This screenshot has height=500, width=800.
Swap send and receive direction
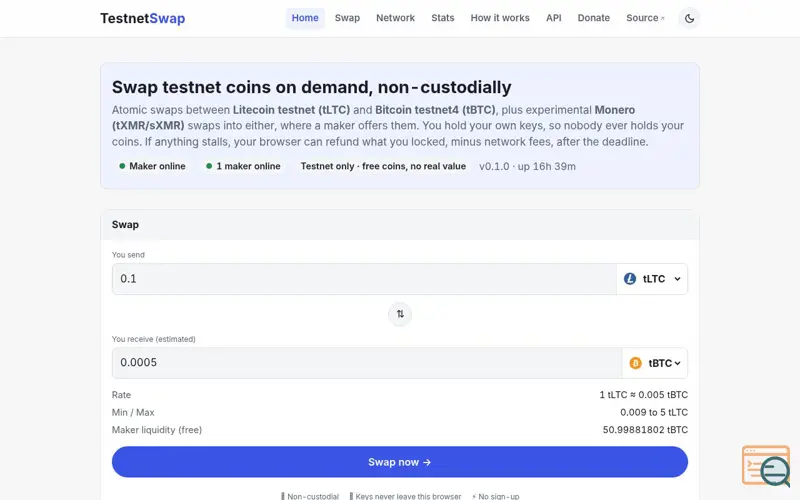click(400, 314)
